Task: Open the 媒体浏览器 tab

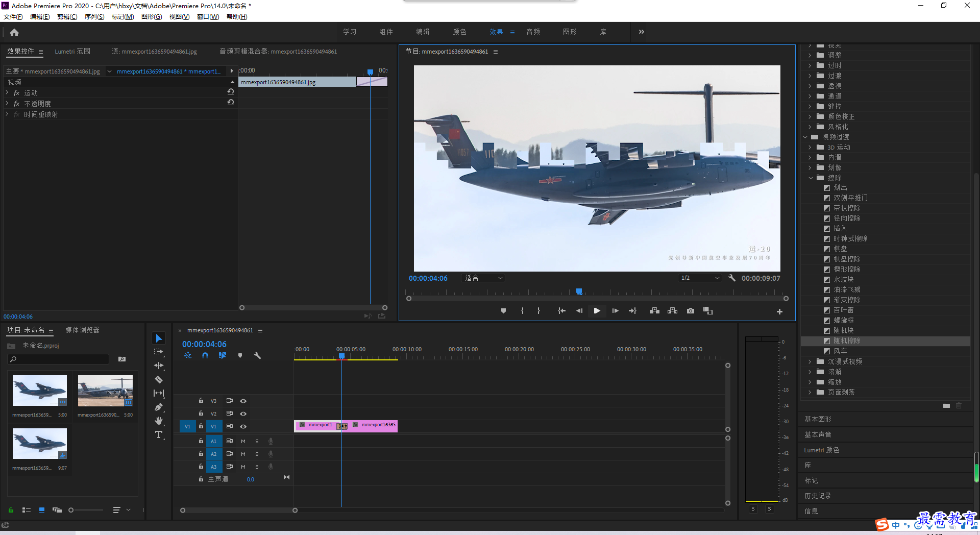Action: [x=82, y=330]
